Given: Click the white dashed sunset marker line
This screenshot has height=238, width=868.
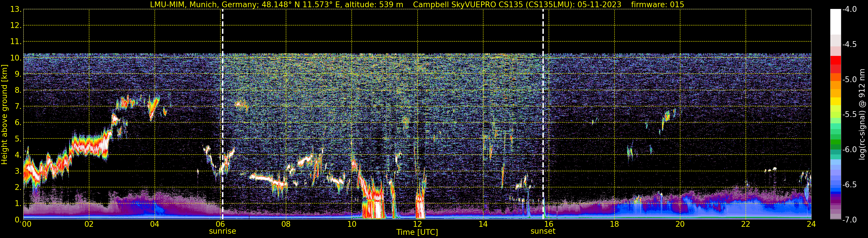Looking at the screenshot, I should pyautogui.click(x=543, y=114).
